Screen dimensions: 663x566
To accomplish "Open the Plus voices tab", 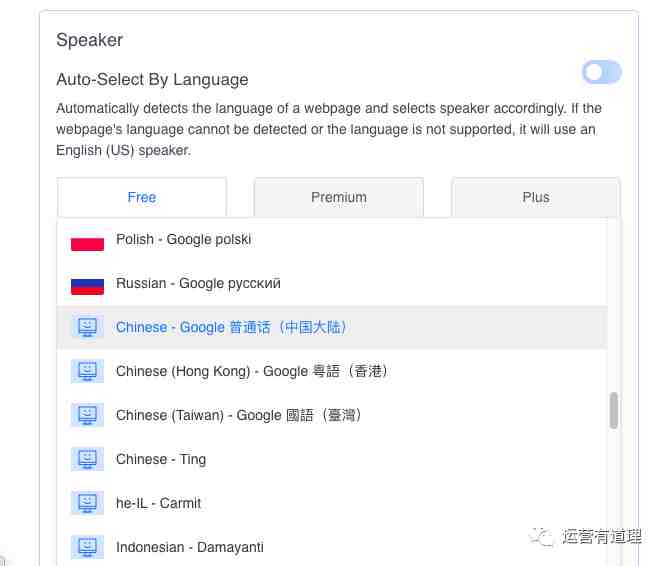I will [536, 197].
